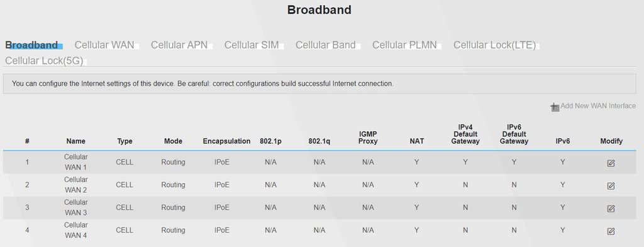
Task: Click the IPv4 Default Gateway header
Action: tap(465, 134)
